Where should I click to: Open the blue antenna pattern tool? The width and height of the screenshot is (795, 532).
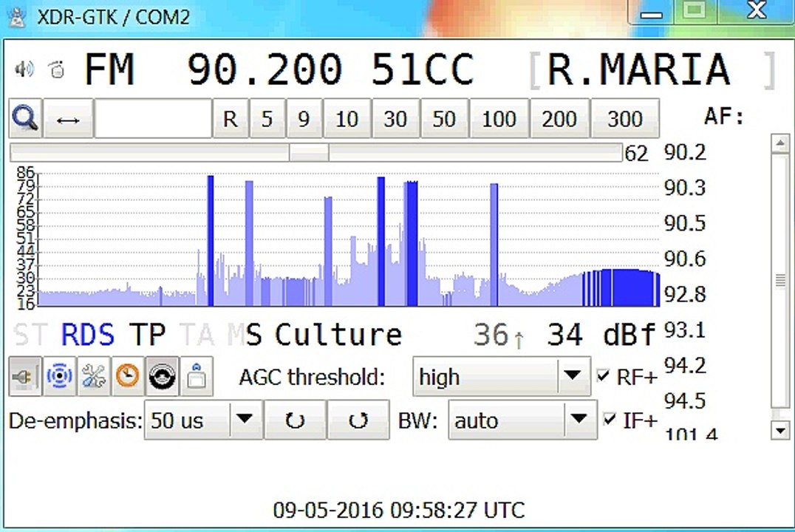59,376
